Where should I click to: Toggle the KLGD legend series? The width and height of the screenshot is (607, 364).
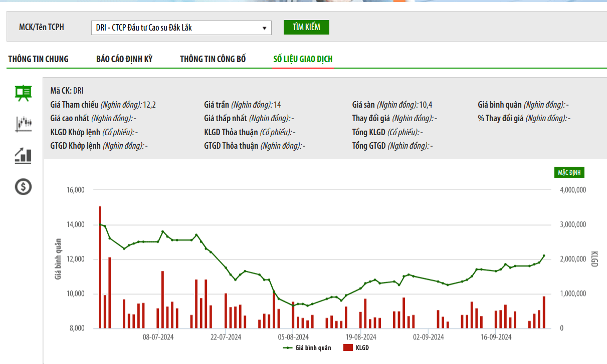[x=357, y=347]
